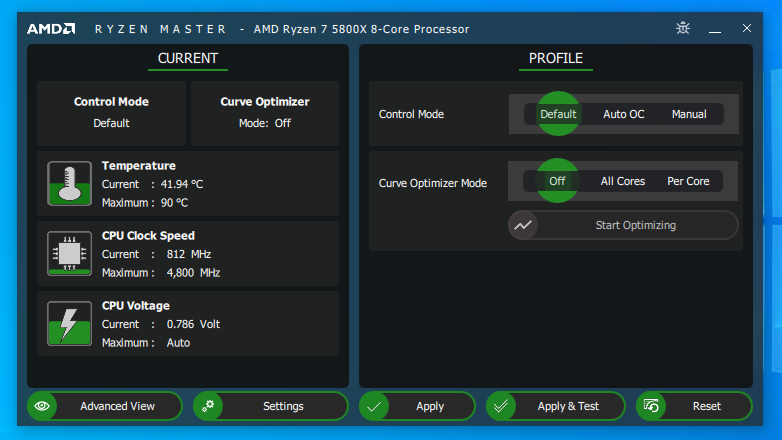The width and height of the screenshot is (782, 440).
Task: Set Curve Optimizer Mode to Per Core
Action: pos(688,181)
